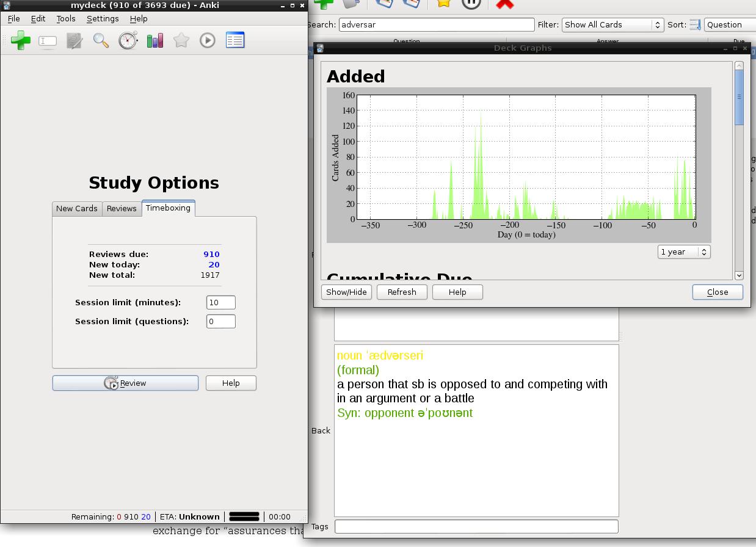This screenshot has width=756, height=547.
Task: Click the (formal) text in Back field
Action: pos(358,370)
